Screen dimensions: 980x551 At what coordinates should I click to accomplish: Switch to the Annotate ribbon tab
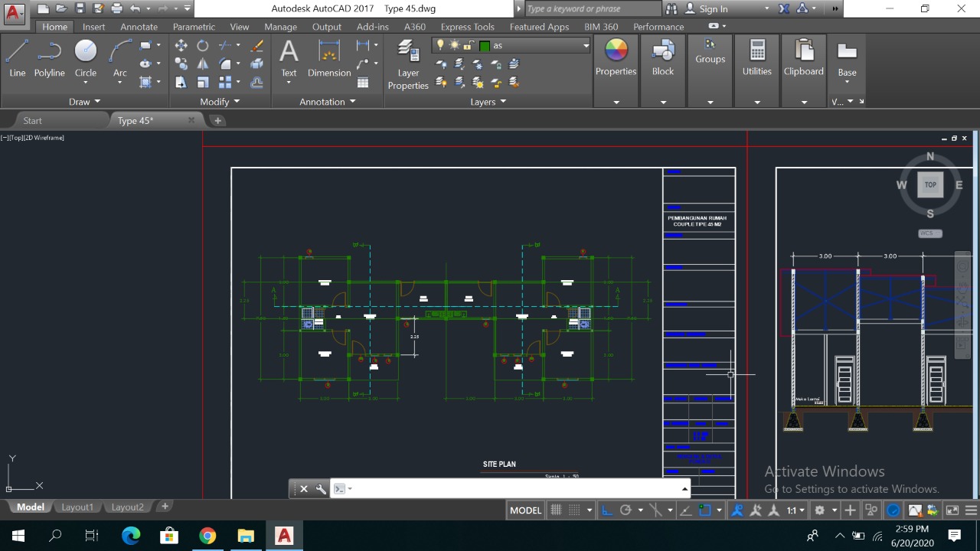(x=139, y=27)
